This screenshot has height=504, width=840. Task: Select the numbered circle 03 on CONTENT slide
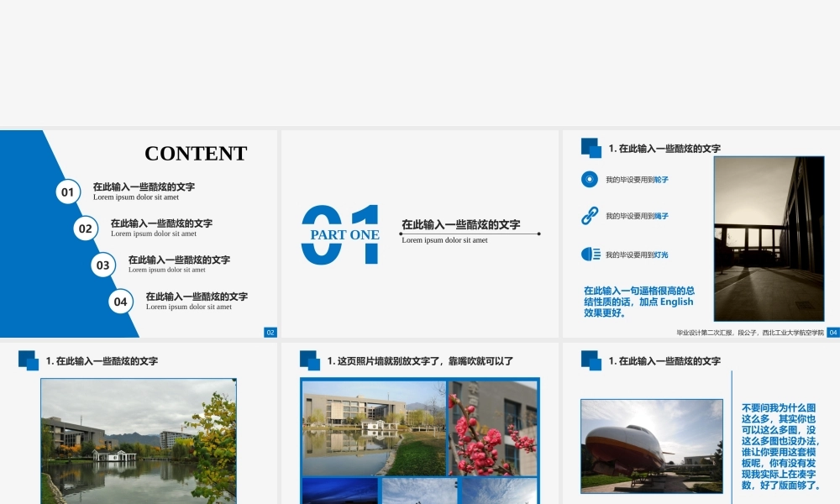click(102, 265)
